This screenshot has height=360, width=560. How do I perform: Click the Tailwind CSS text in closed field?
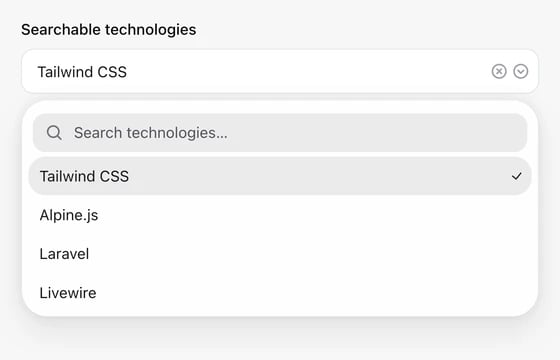pos(82,72)
